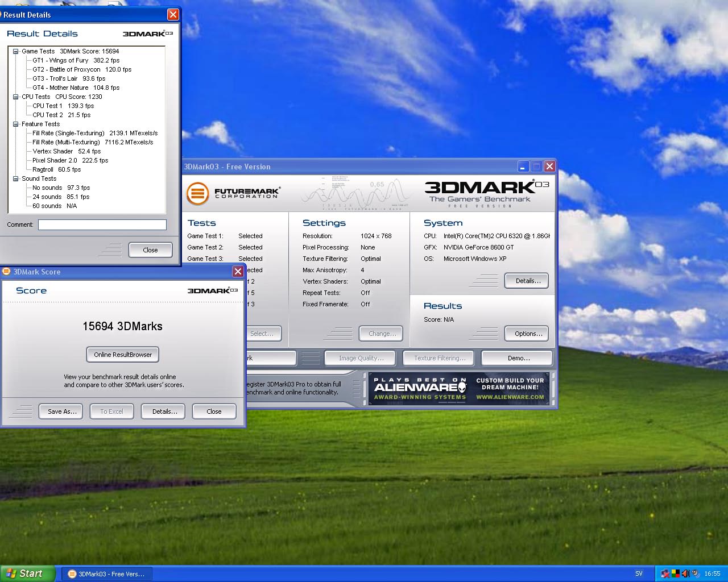
Task: Click the 3DMark03 taskbar button
Action: (106, 574)
